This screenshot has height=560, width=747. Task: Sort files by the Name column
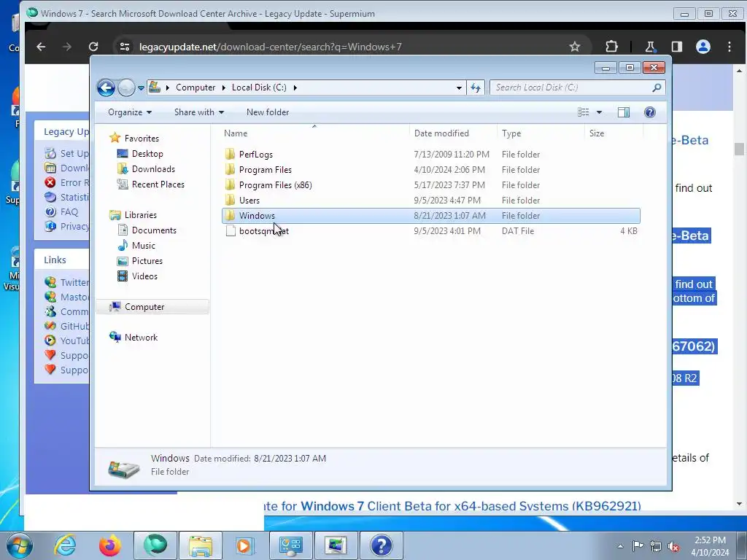pos(314,133)
